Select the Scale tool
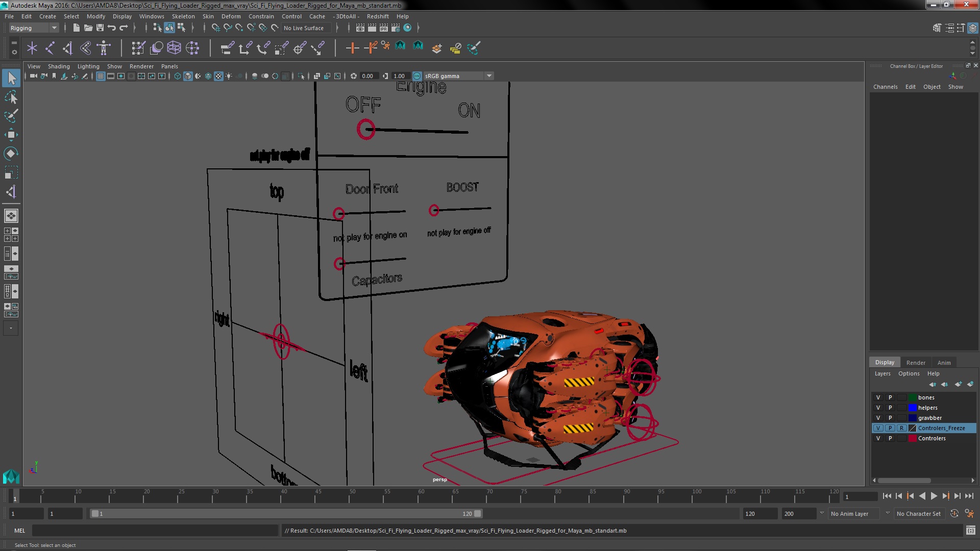The image size is (980, 551). tap(11, 172)
